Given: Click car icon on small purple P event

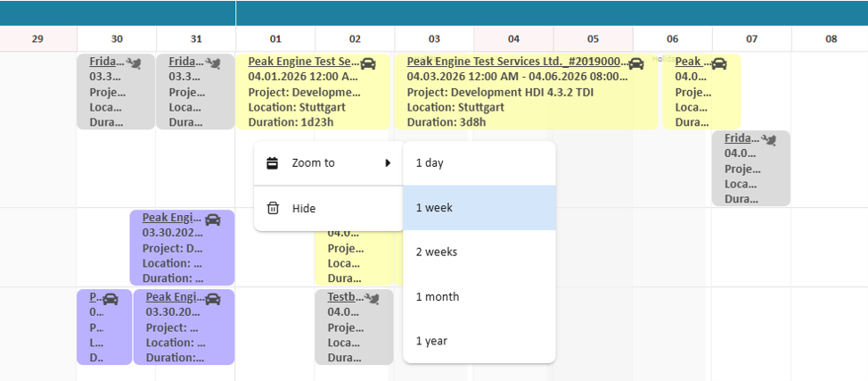Looking at the screenshot, I should (111, 298).
